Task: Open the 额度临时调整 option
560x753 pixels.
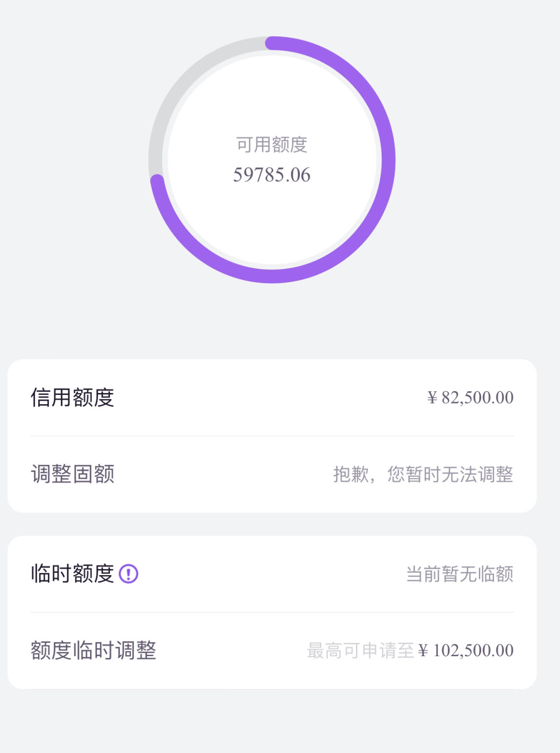Action: (272, 650)
